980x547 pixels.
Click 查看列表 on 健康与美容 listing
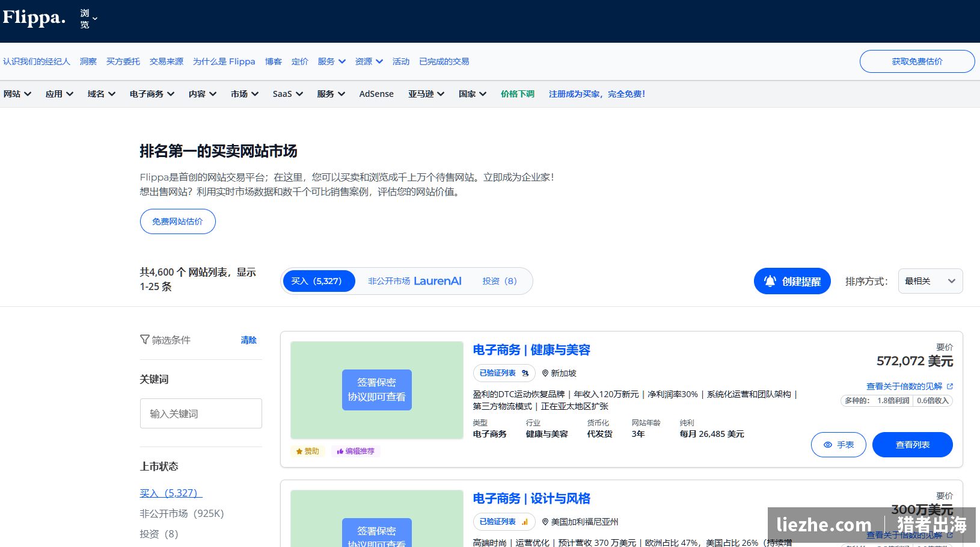click(x=913, y=445)
